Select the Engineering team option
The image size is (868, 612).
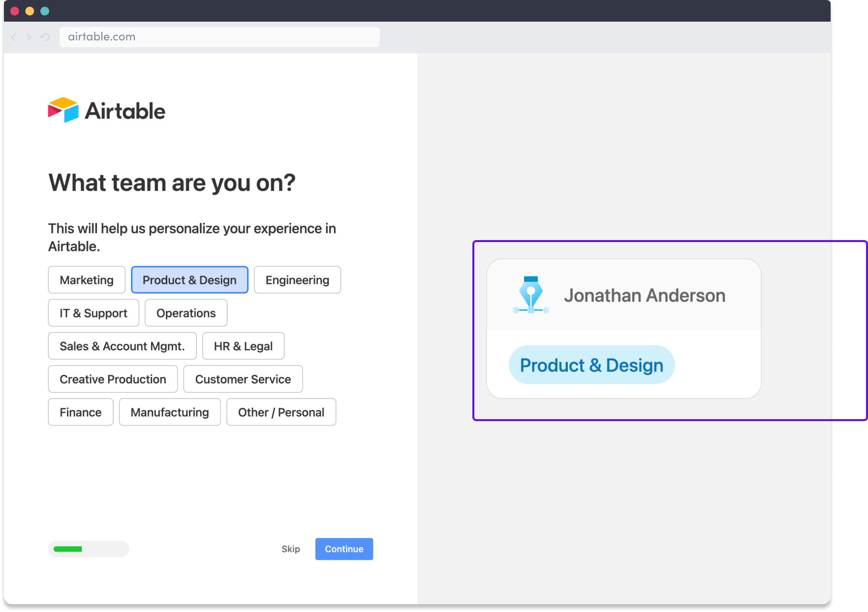click(x=297, y=279)
